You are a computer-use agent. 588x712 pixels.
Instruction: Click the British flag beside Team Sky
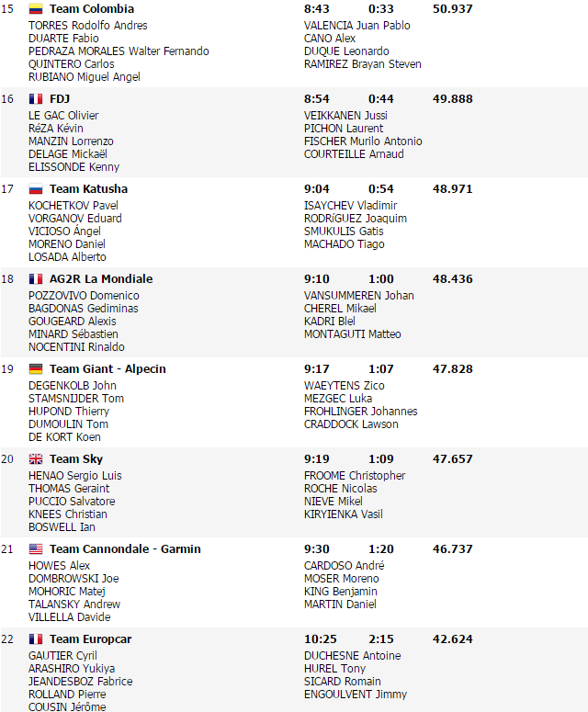coord(36,459)
